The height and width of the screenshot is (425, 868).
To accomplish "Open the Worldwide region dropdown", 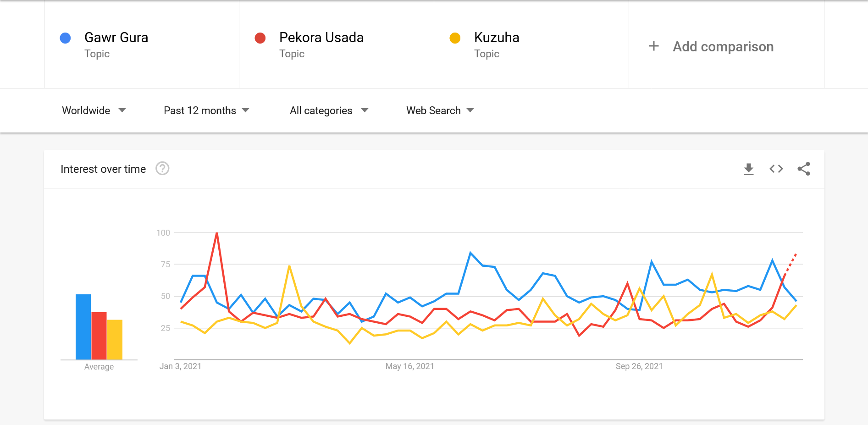I will (x=94, y=110).
